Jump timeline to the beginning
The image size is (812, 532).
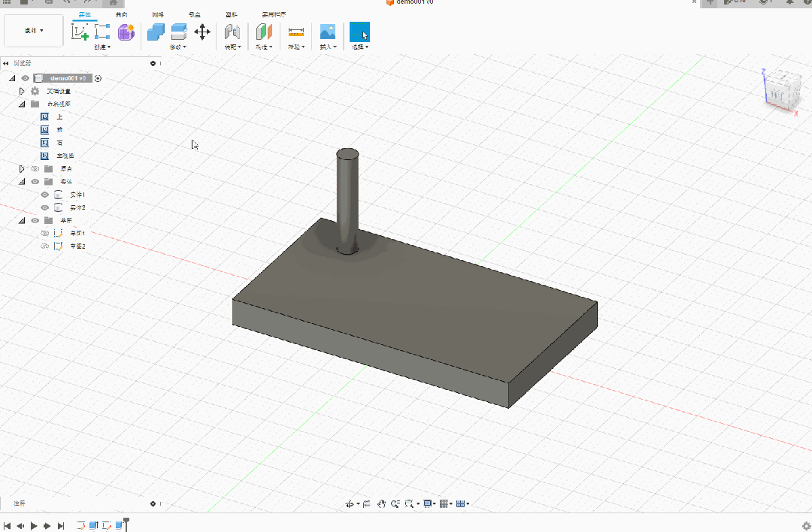tap(7, 526)
